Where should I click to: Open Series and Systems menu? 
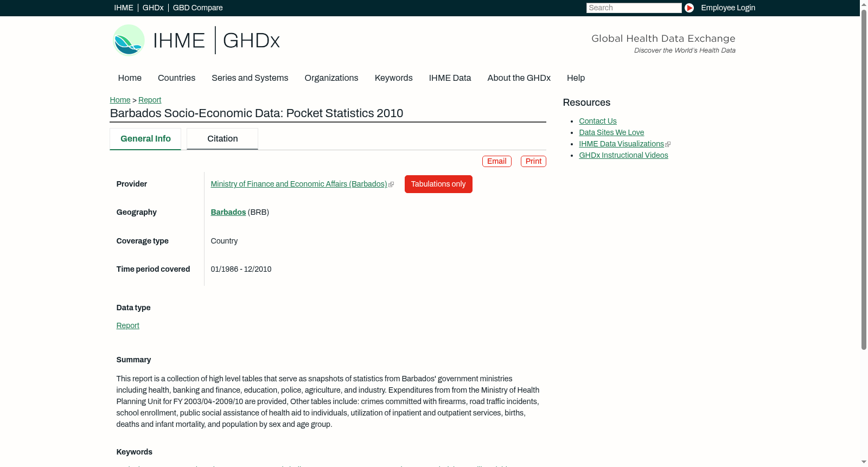point(250,78)
